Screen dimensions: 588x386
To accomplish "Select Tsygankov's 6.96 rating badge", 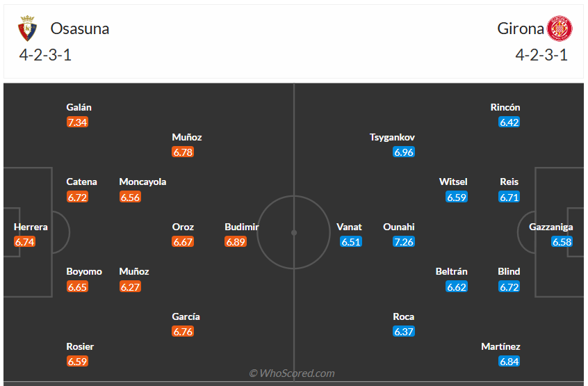I will coord(404,152).
